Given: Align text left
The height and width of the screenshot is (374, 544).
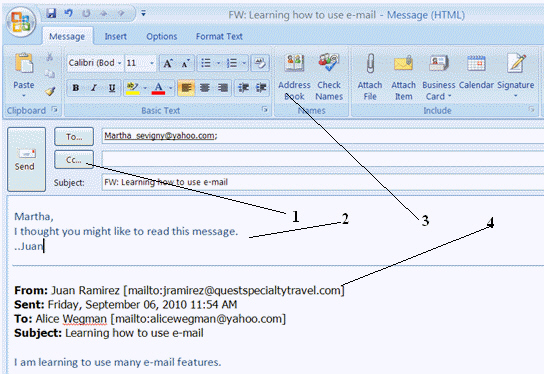Looking at the screenshot, I should click(x=186, y=88).
